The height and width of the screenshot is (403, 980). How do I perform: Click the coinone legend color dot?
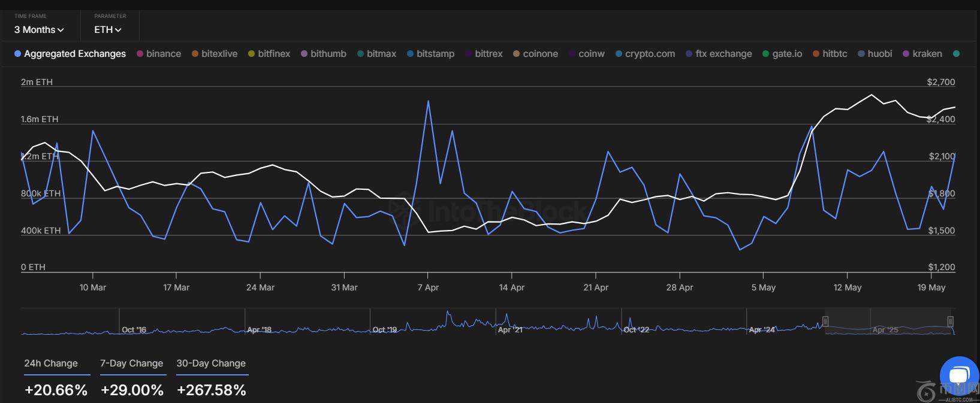(x=516, y=54)
